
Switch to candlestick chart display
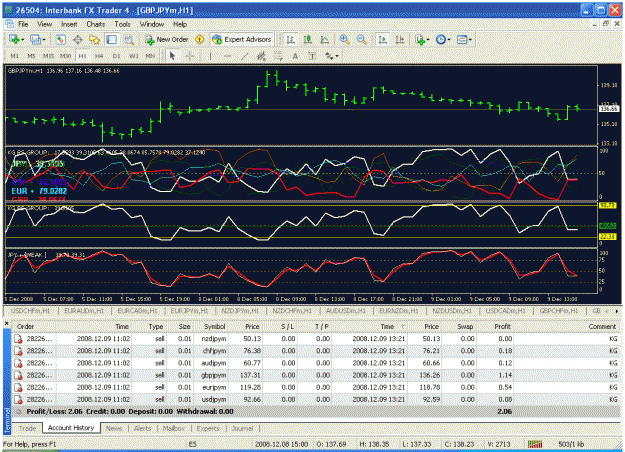point(308,39)
